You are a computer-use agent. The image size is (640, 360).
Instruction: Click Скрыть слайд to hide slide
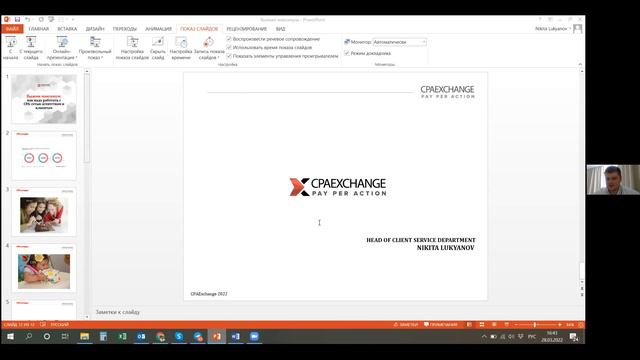coord(158,48)
